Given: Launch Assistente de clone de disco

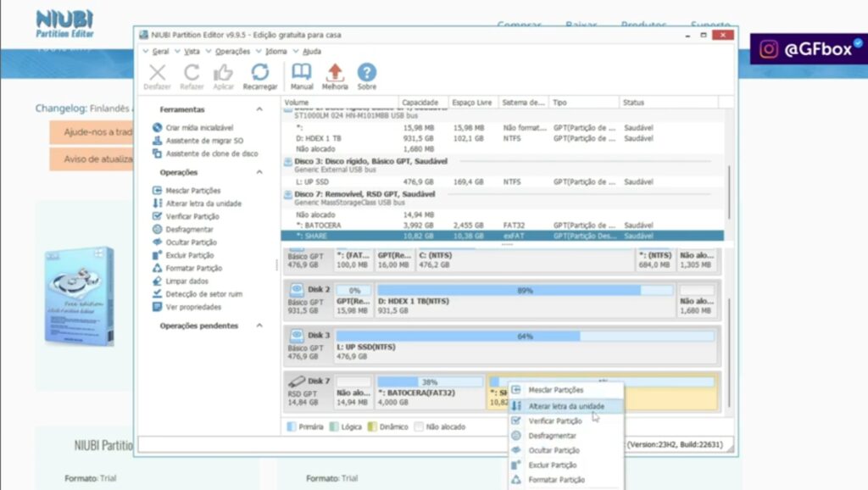Looking at the screenshot, I should tap(205, 153).
